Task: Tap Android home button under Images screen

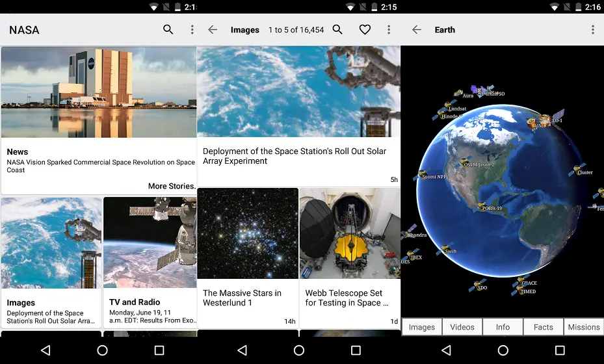Action: [x=299, y=350]
